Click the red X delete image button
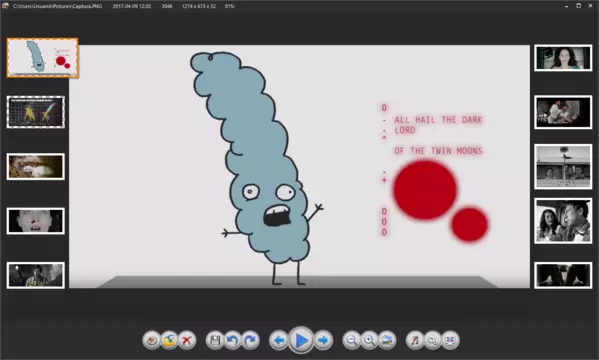Viewport: 599px width, 360px height. pyautogui.click(x=187, y=340)
